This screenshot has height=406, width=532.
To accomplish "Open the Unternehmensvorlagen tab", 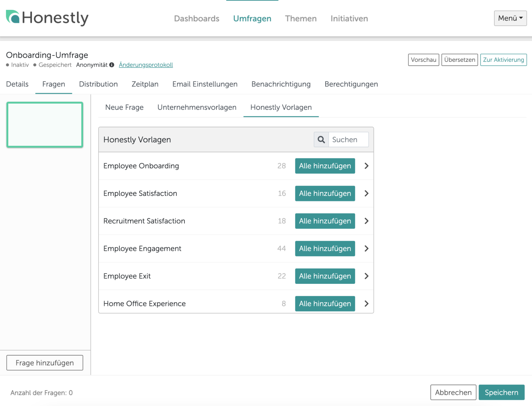I will pos(197,107).
